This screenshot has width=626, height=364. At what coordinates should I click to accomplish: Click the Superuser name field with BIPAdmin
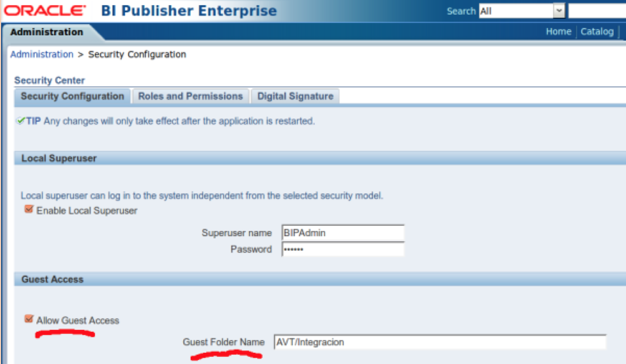point(343,233)
